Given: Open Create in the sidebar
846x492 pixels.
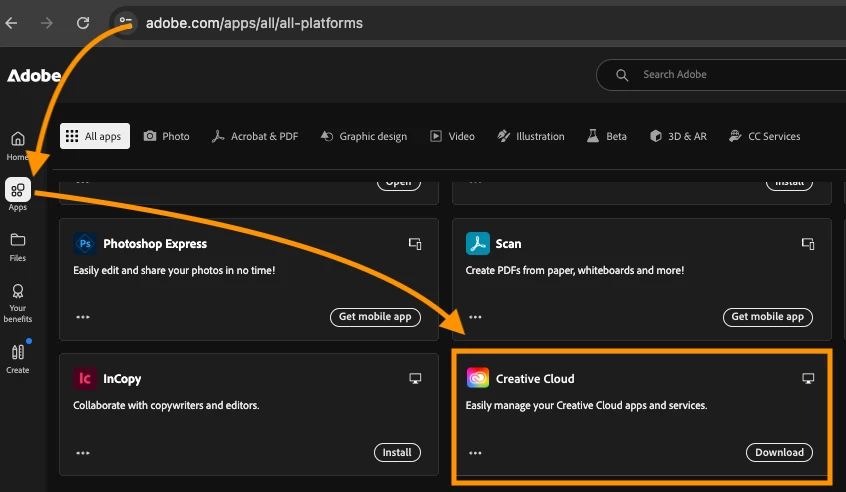Looking at the screenshot, I should [x=18, y=359].
